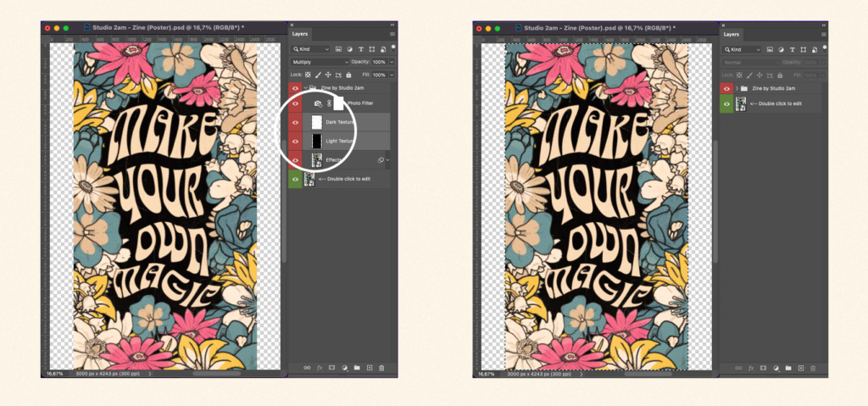Open Multiply blend mode dropdown

320,62
